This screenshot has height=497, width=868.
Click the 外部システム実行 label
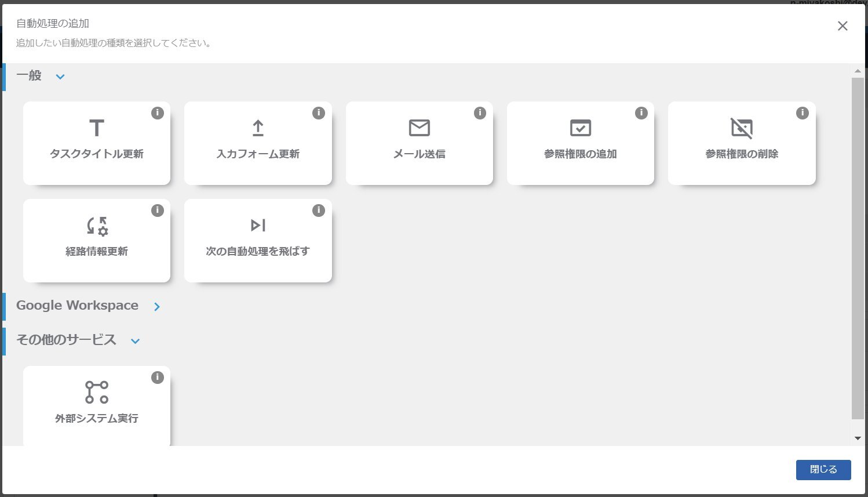[97, 419]
